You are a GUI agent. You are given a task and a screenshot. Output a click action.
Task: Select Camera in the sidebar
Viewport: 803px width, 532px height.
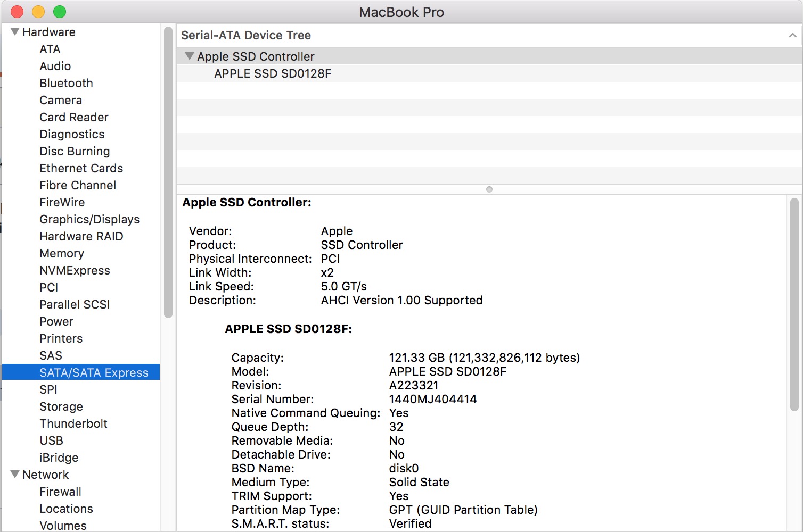tap(61, 100)
